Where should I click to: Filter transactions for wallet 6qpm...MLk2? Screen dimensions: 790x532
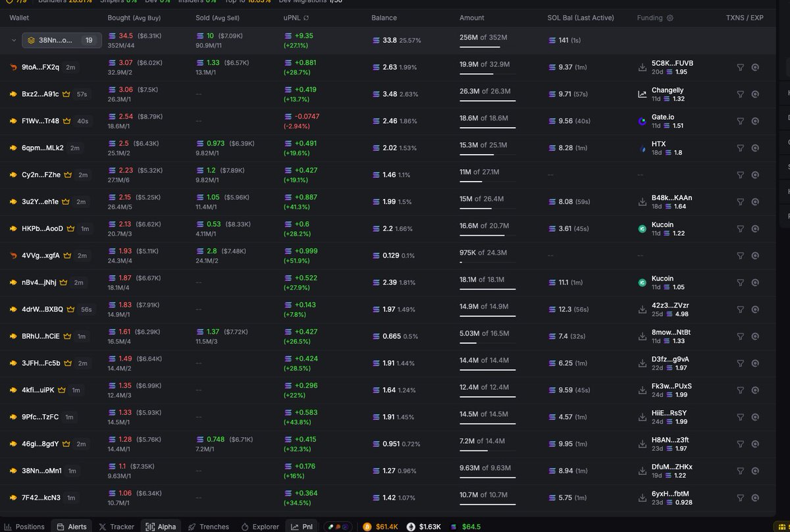740,148
